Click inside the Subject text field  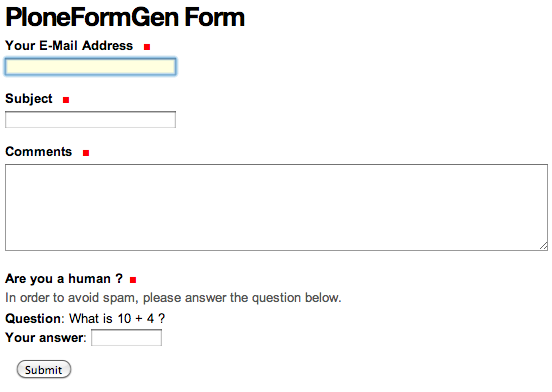pos(90,120)
